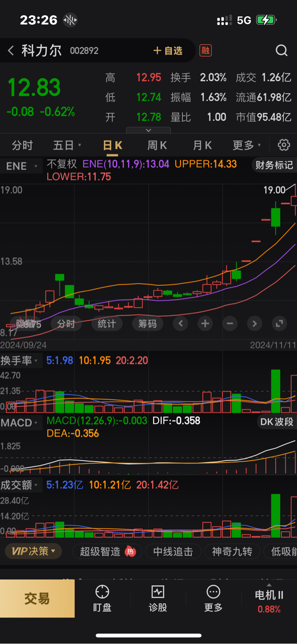The width and height of the screenshot is (297, 644).
Task: Tap the 交易 trade button
Action: (37, 599)
